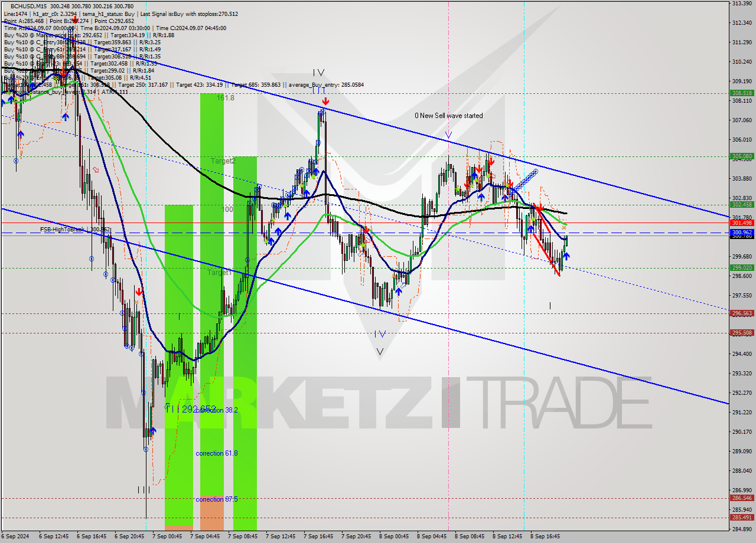Image resolution: width=756 pixels, height=543 pixels.
Task: Click the 313.390 value on price axis
Action: [742, 4]
